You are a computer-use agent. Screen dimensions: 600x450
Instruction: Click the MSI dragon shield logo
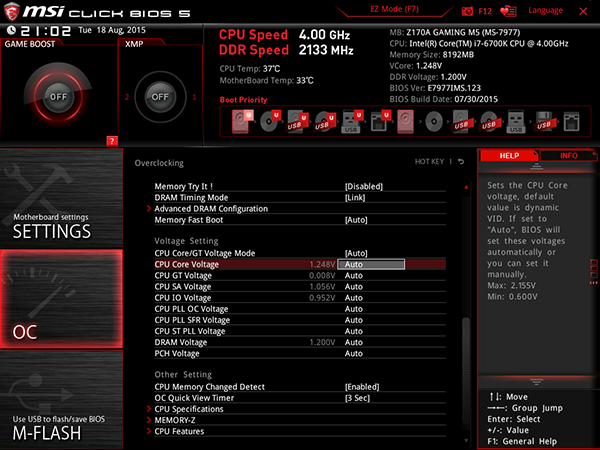pyautogui.click(x=11, y=11)
